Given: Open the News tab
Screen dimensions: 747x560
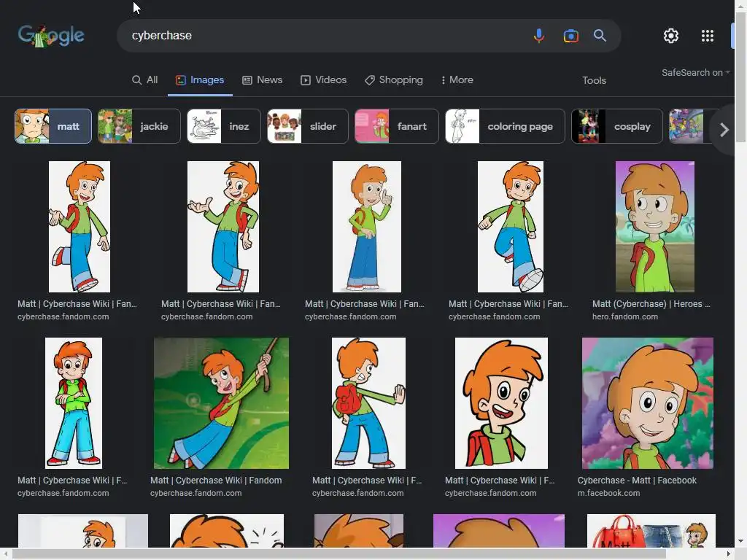Looking at the screenshot, I should tap(262, 80).
